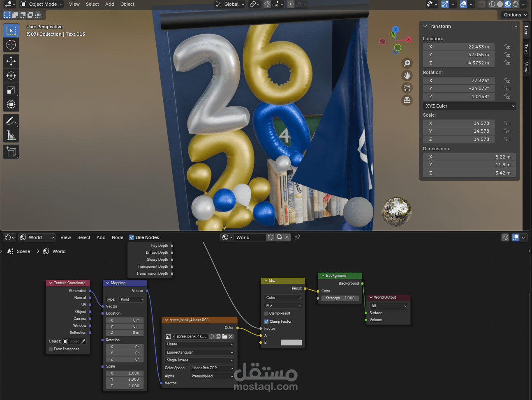Collapse the Transform panel

click(x=425, y=26)
